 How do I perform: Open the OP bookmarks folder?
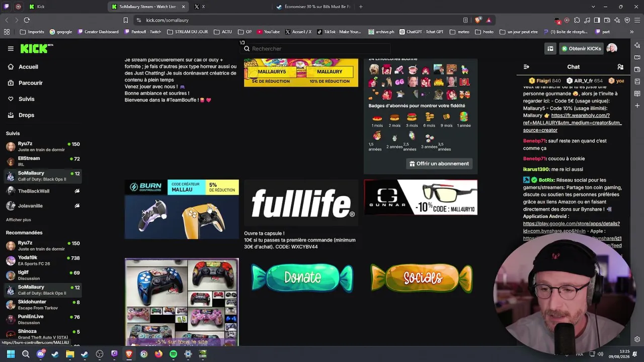(x=245, y=32)
